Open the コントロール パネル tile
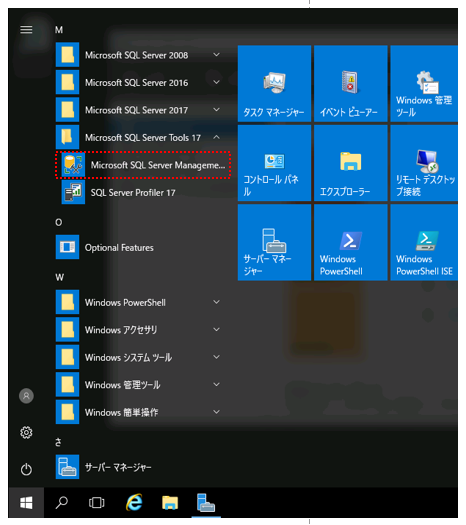 [x=275, y=163]
